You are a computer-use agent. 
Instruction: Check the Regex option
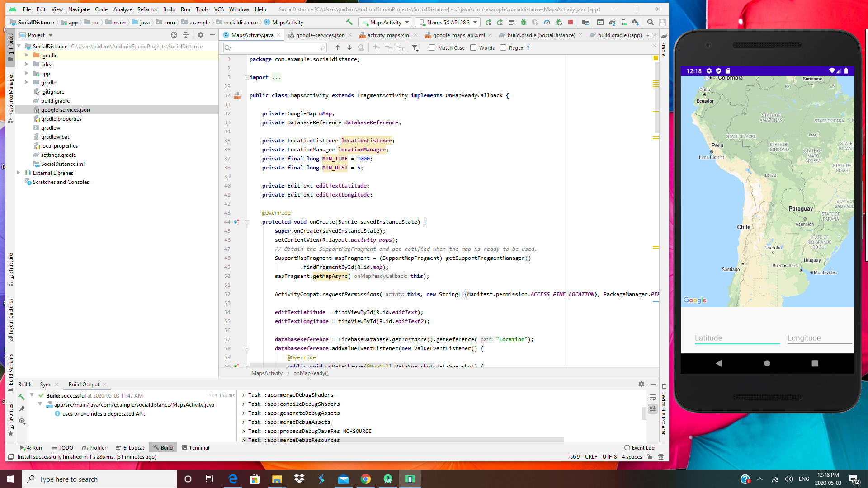pyautogui.click(x=503, y=48)
